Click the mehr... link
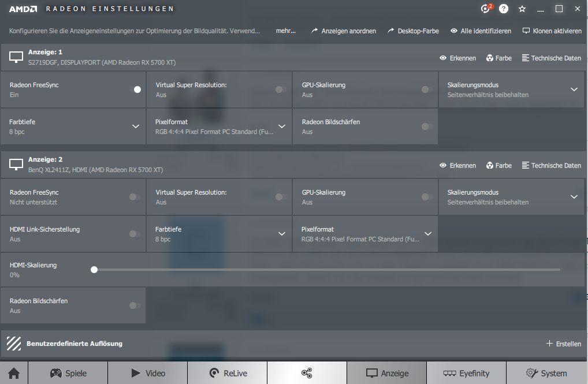Image resolution: width=588 pixels, height=384 pixels. click(x=286, y=31)
